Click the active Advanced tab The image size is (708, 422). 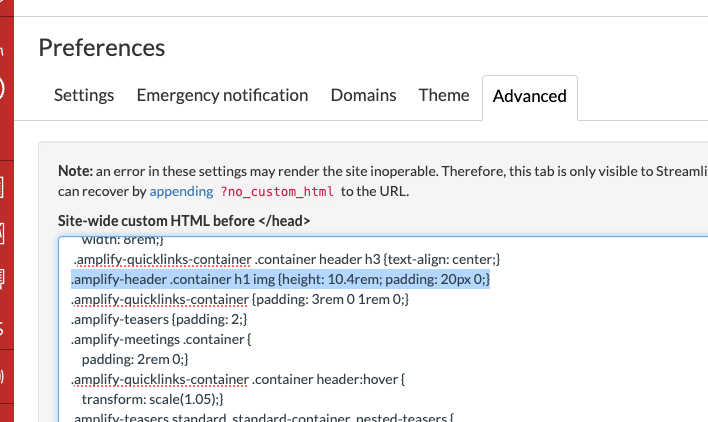529,97
